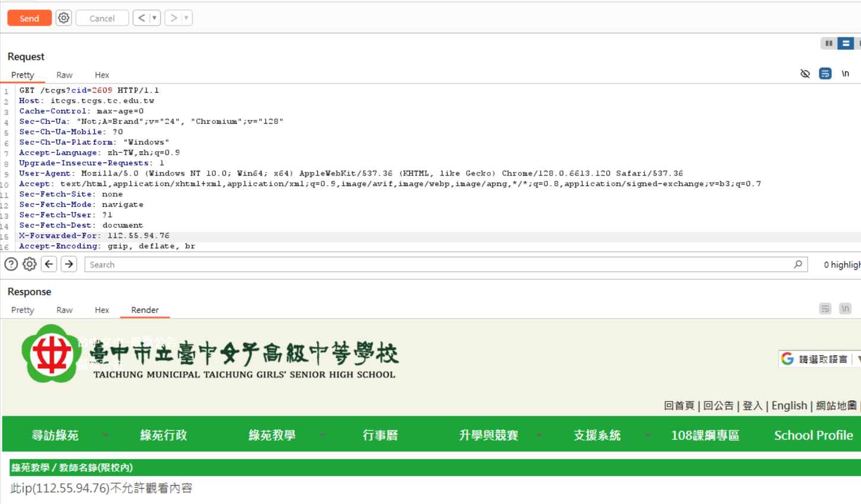This screenshot has width=861, height=504.
Task: Select the Request Pretty tab
Action: [x=23, y=75]
